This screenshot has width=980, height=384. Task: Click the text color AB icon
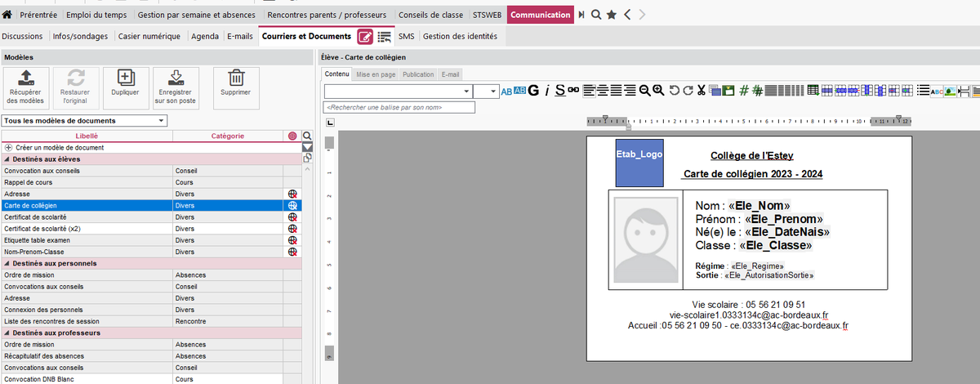(x=506, y=91)
